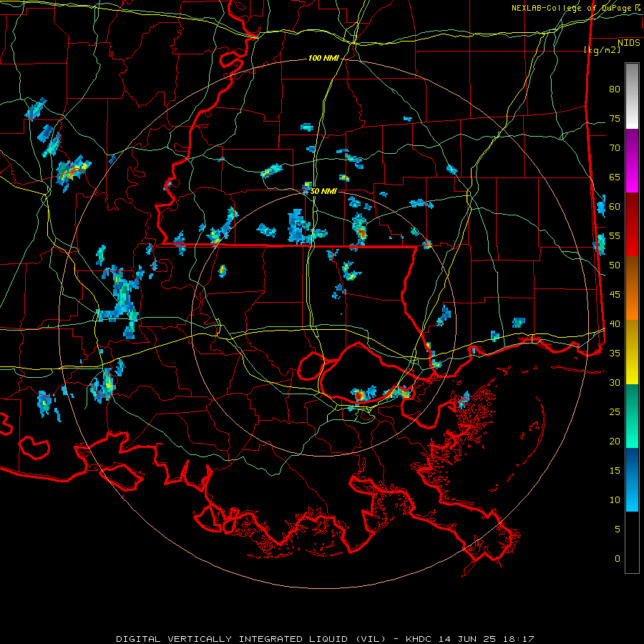
Task: Click the 15 value on the scale
Action: pyautogui.click(x=615, y=471)
